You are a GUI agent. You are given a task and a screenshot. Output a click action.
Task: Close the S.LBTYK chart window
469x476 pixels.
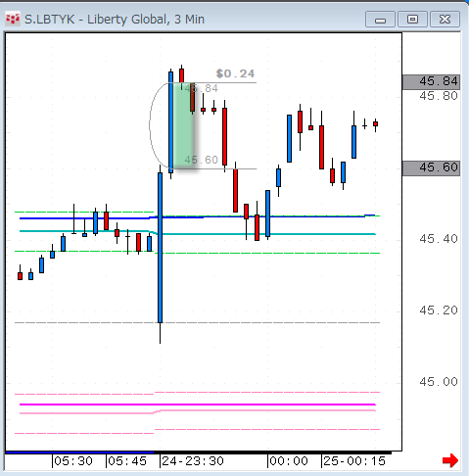tap(445, 20)
